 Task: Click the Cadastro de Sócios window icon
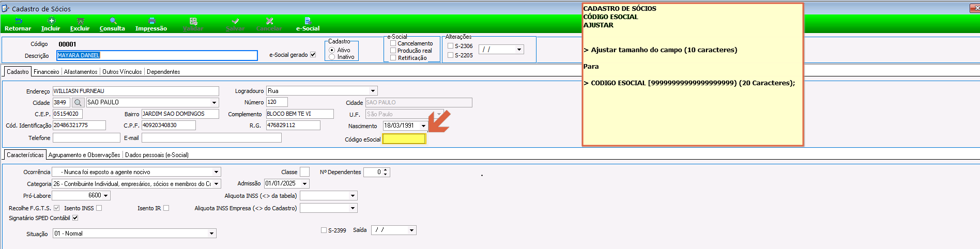[6, 8]
